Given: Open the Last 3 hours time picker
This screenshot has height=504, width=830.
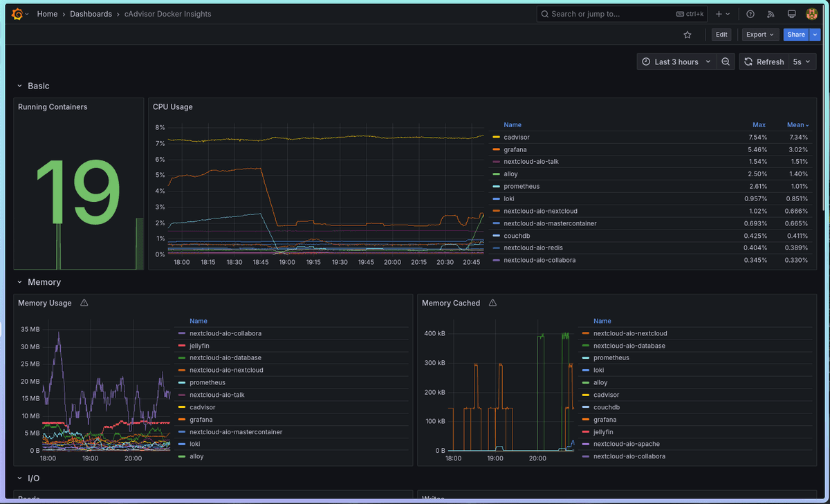Looking at the screenshot, I should 676,62.
